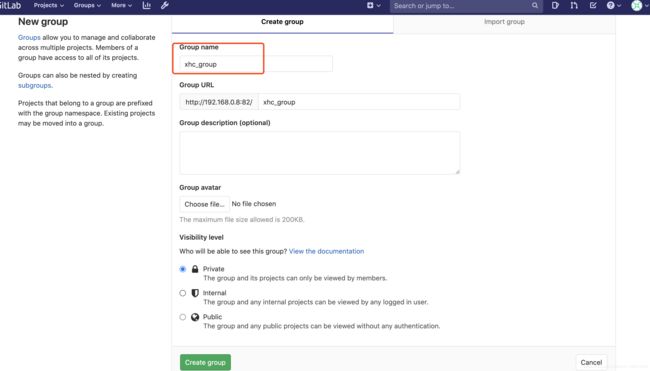Click the Private lock icon
This screenshot has width=650, height=371.
[x=195, y=269]
